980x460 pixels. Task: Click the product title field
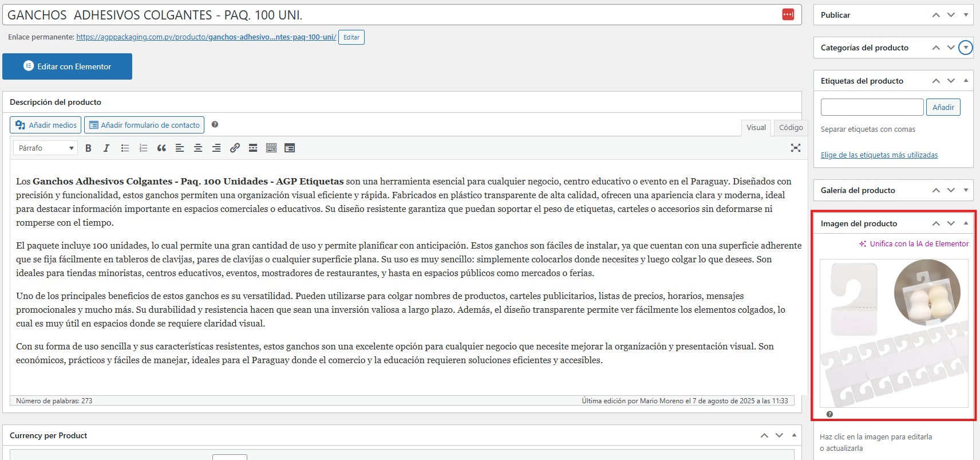click(402, 15)
